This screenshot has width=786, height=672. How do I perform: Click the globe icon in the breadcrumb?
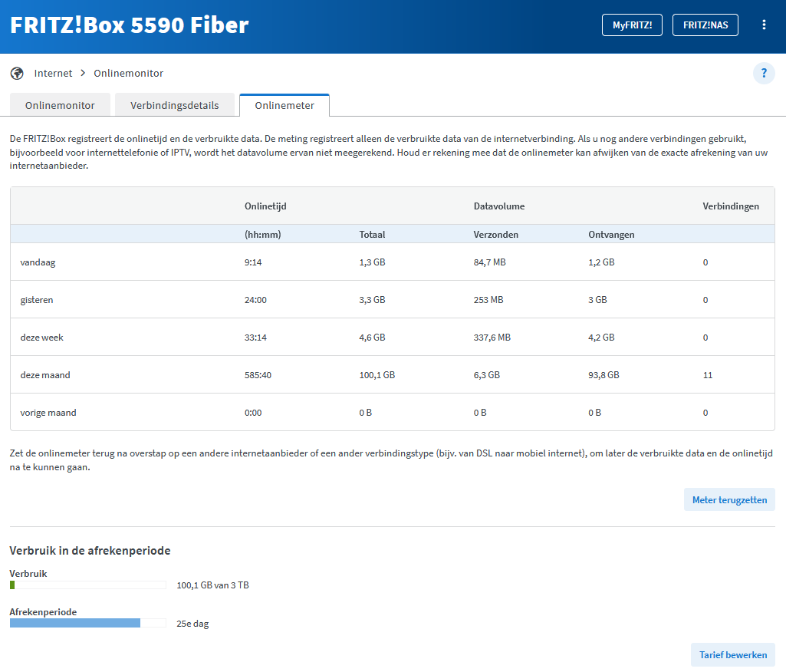point(17,74)
